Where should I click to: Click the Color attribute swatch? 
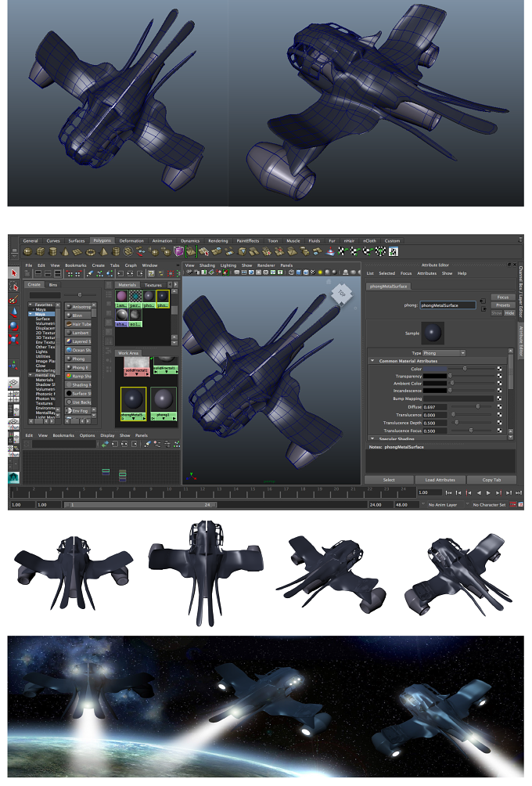(x=435, y=369)
